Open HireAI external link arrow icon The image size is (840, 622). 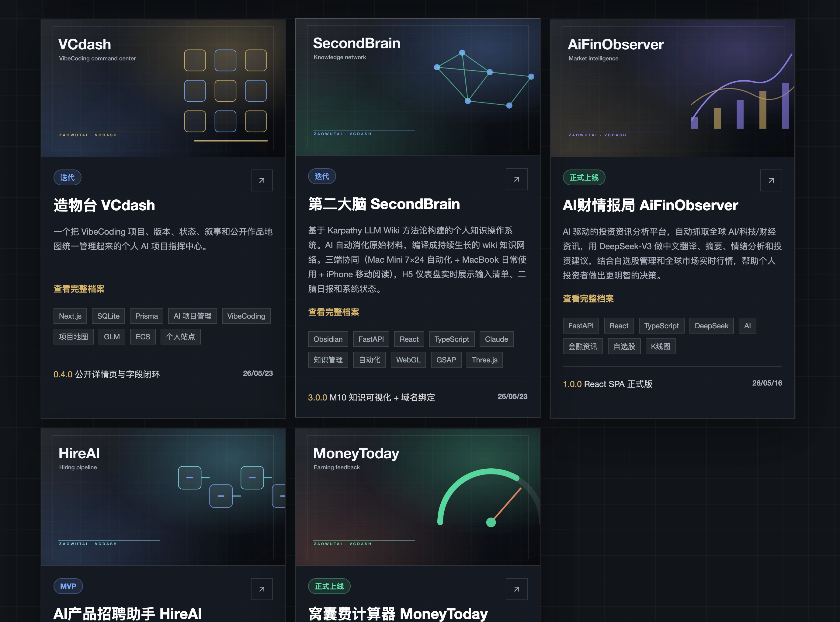tap(262, 589)
